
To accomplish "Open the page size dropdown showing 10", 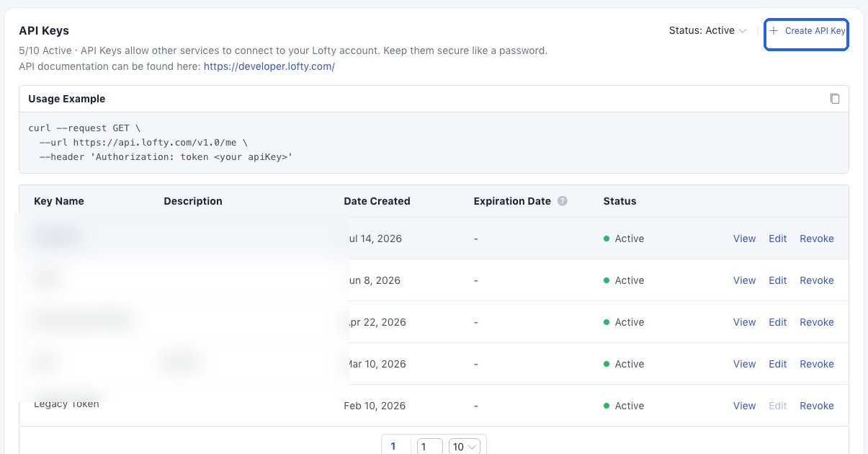I will coord(465,447).
